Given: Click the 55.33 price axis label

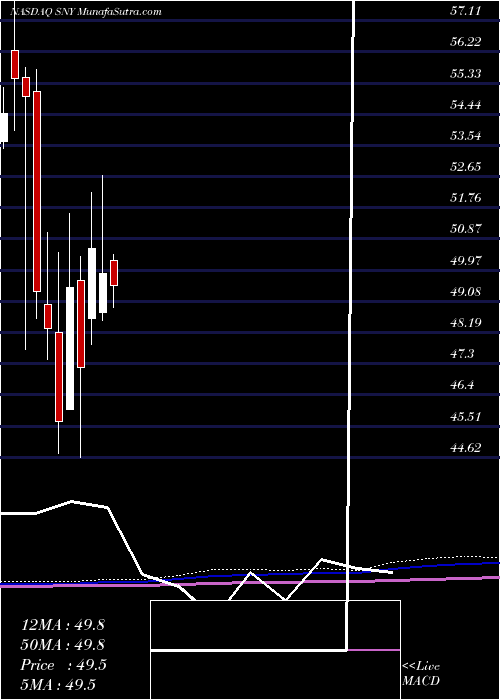Looking at the screenshot, I should point(465,73).
